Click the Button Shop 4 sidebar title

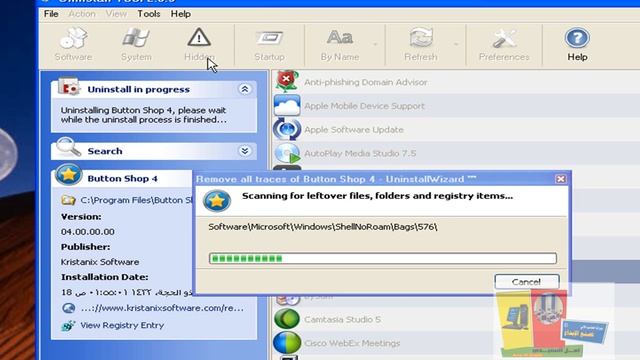point(122,178)
